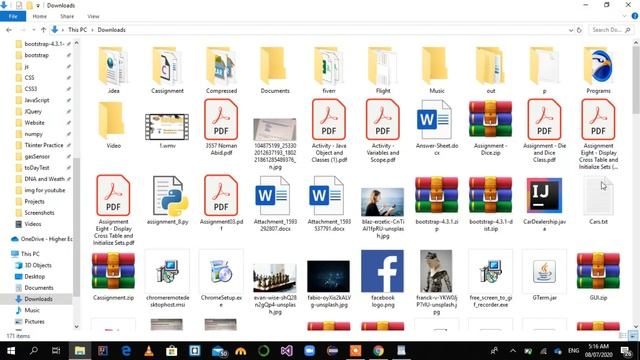Go up one folder level

pyautogui.click(x=43, y=30)
